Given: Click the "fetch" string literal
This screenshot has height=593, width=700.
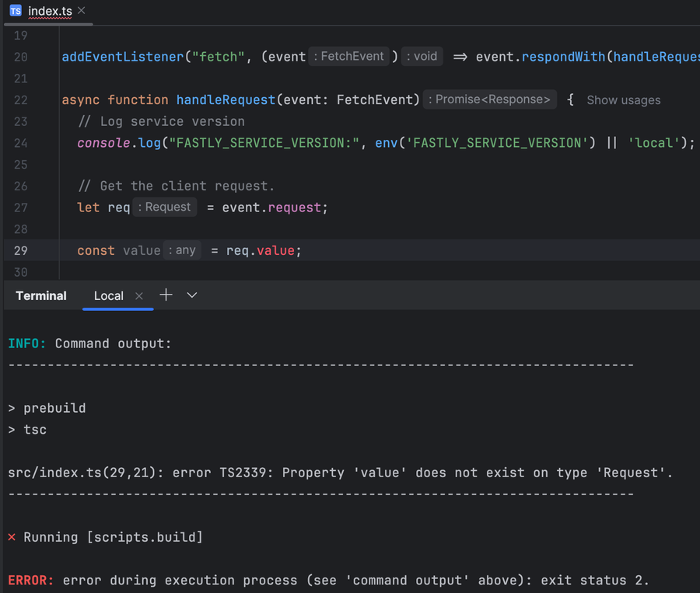Looking at the screenshot, I should 219,57.
